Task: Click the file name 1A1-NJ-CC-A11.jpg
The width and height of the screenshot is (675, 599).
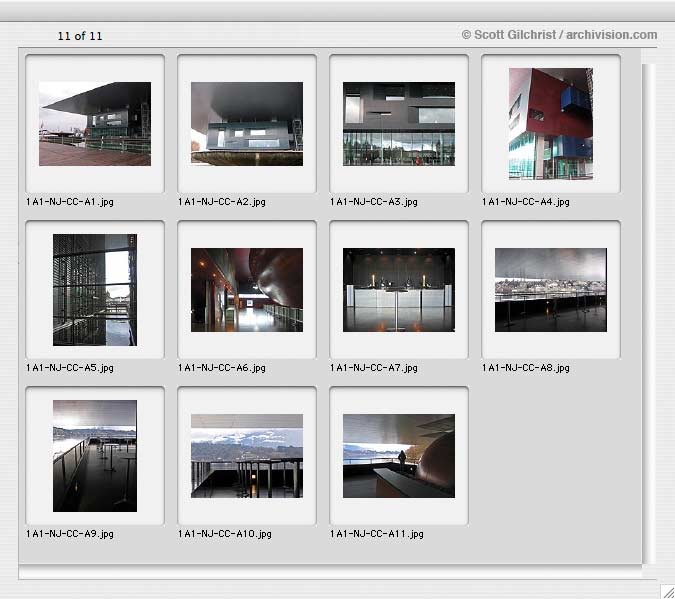Action: 377,534
